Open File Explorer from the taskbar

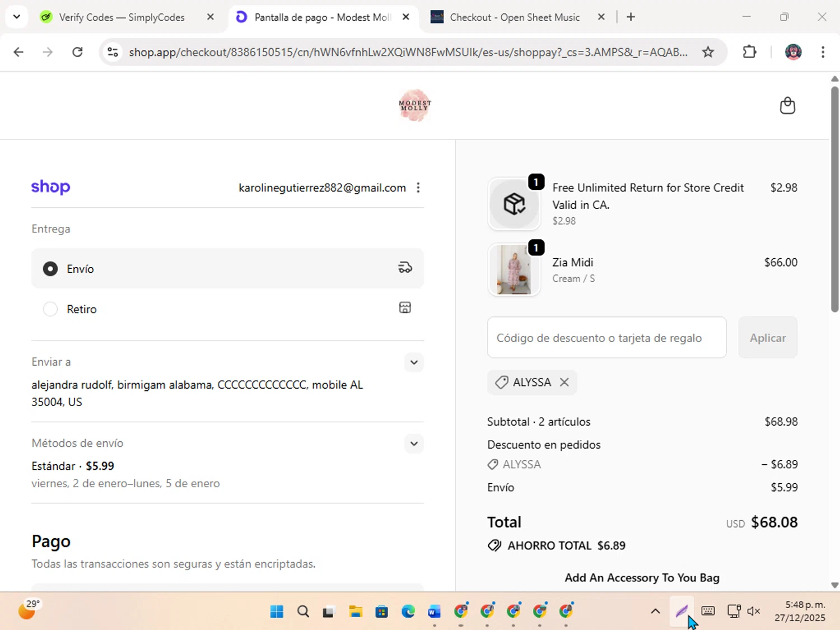(355, 611)
